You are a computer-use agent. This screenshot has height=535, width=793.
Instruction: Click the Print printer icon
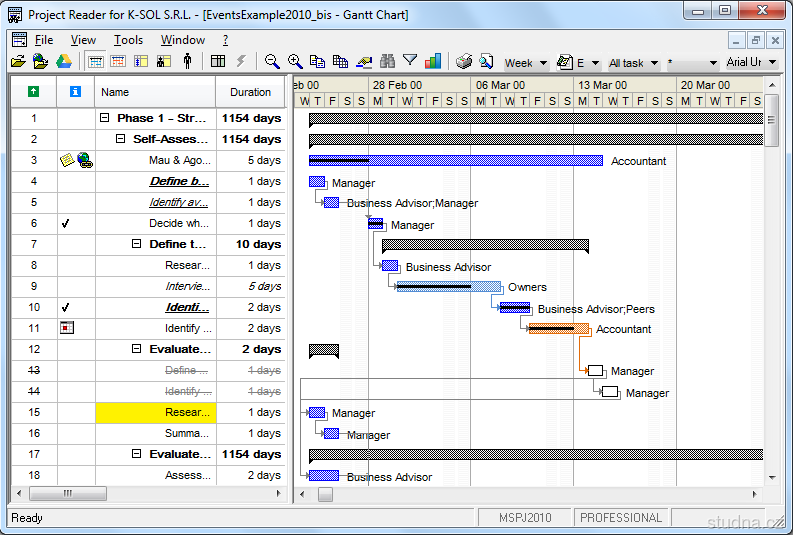(464, 62)
